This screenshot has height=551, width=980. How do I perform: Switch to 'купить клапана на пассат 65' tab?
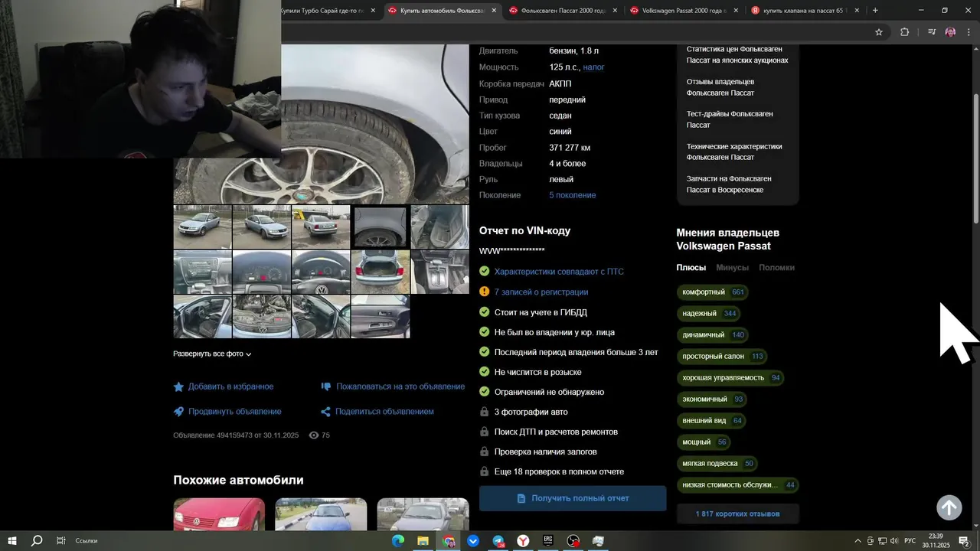(805, 11)
